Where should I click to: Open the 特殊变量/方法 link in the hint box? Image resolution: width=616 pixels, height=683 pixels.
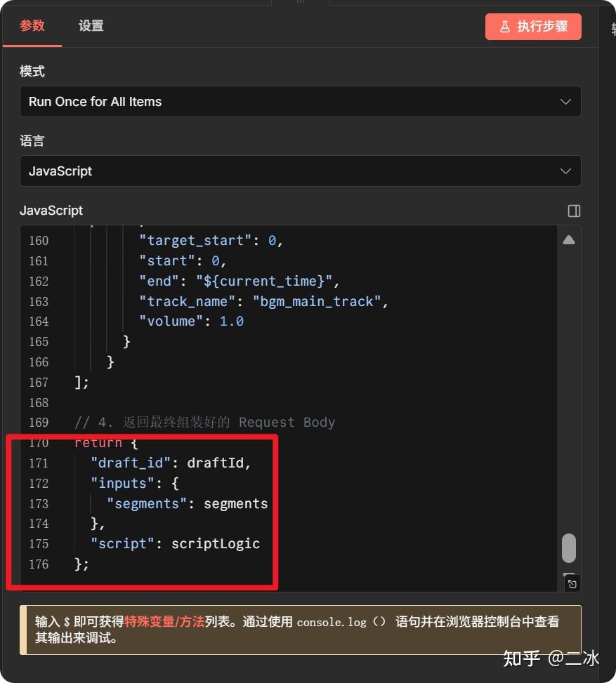[164, 622]
